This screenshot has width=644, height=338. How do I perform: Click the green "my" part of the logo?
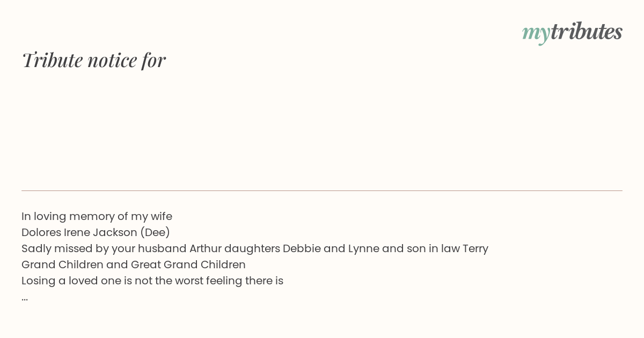[536, 32]
